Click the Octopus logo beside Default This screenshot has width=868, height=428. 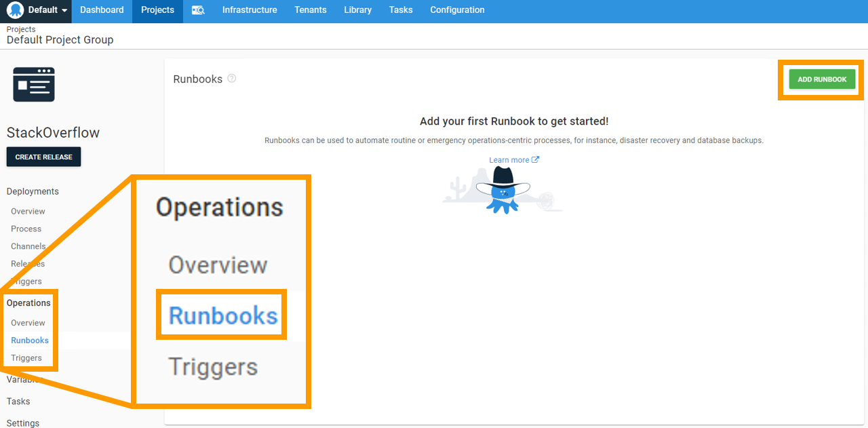tap(14, 10)
